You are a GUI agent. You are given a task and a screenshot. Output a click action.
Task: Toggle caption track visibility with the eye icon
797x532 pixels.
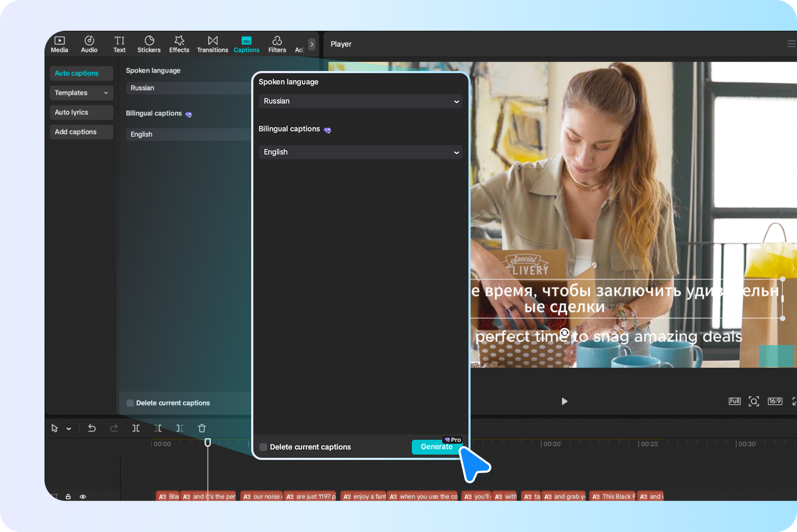[x=83, y=496]
